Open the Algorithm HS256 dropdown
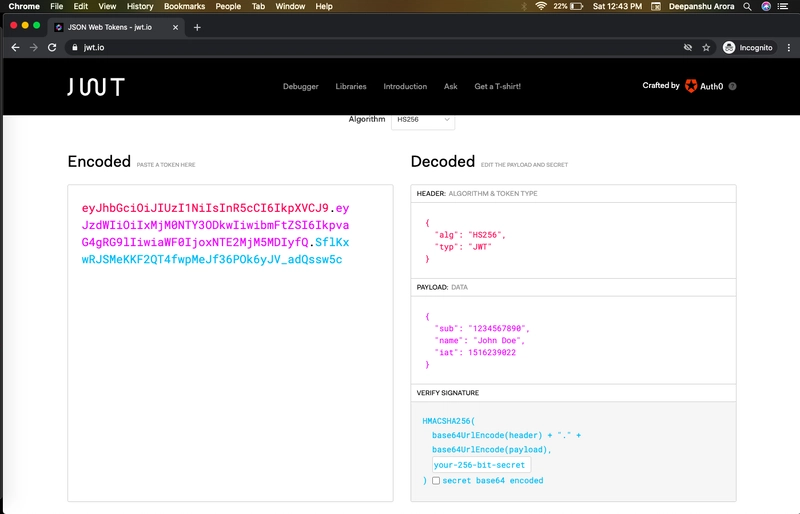Screen dimensions: 800x514 click(423, 119)
